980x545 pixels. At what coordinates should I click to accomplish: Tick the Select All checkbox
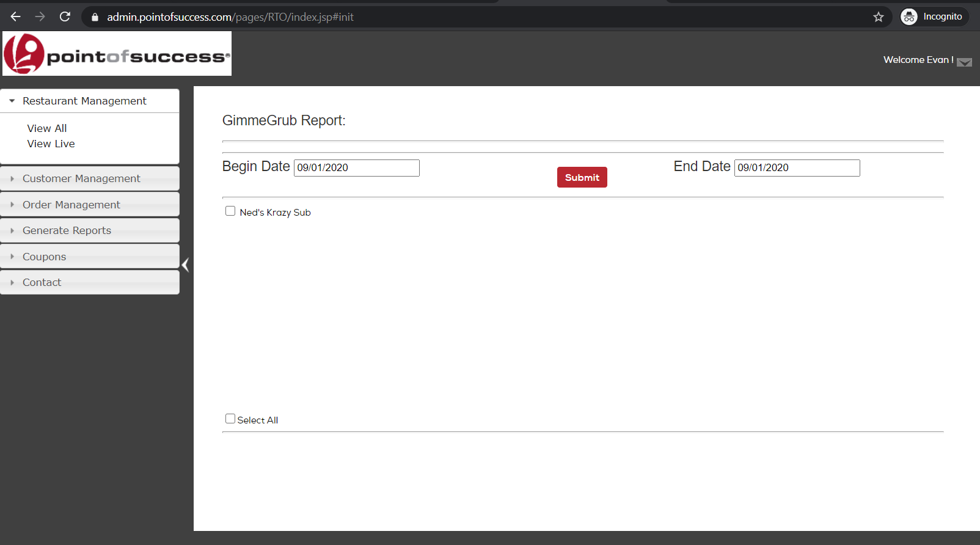[230, 419]
